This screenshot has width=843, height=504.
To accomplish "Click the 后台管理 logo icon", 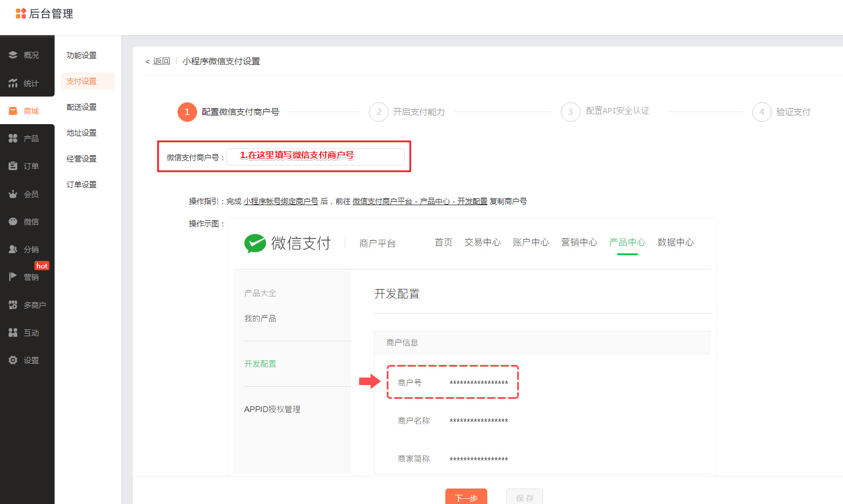I will tap(21, 14).
